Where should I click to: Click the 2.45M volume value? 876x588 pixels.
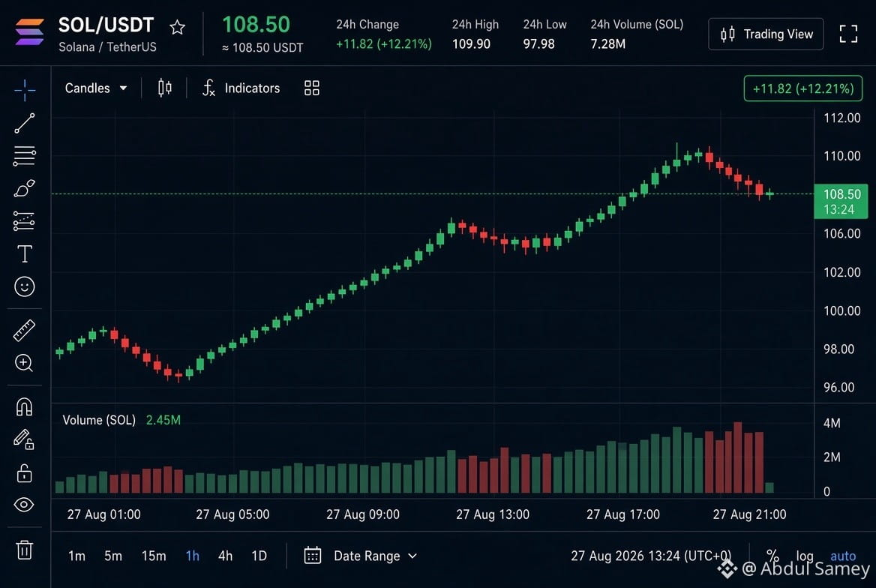(163, 420)
